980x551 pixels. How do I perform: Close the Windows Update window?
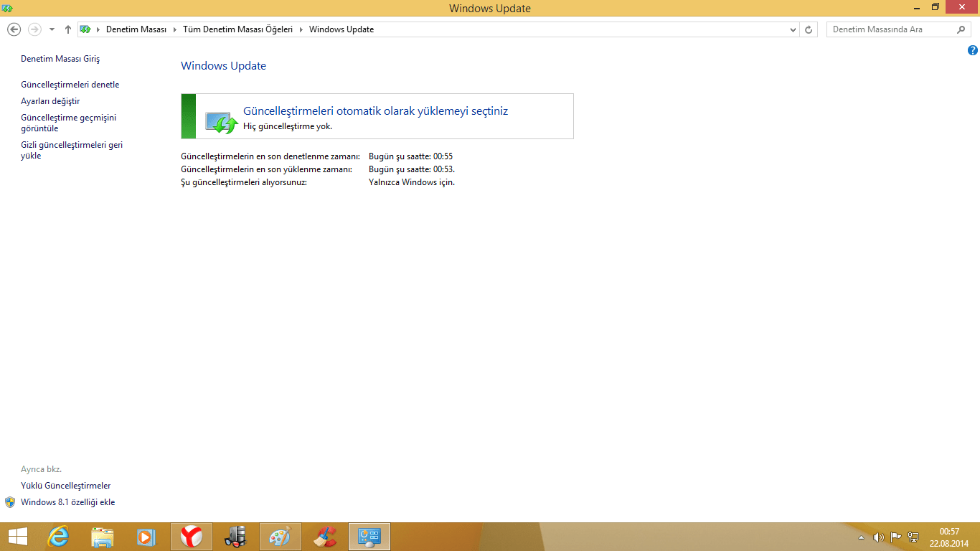tap(962, 7)
